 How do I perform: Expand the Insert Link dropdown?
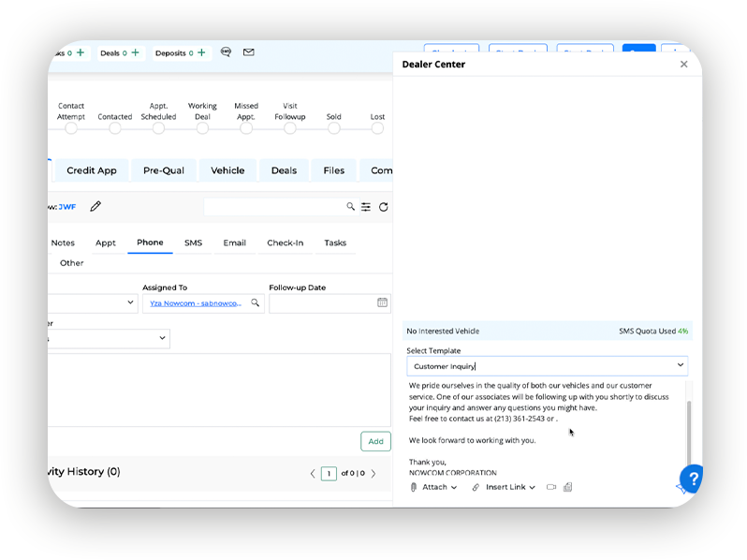pos(504,487)
